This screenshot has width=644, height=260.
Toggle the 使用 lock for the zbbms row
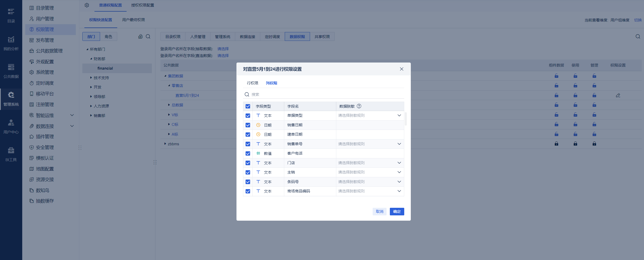pos(575,144)
